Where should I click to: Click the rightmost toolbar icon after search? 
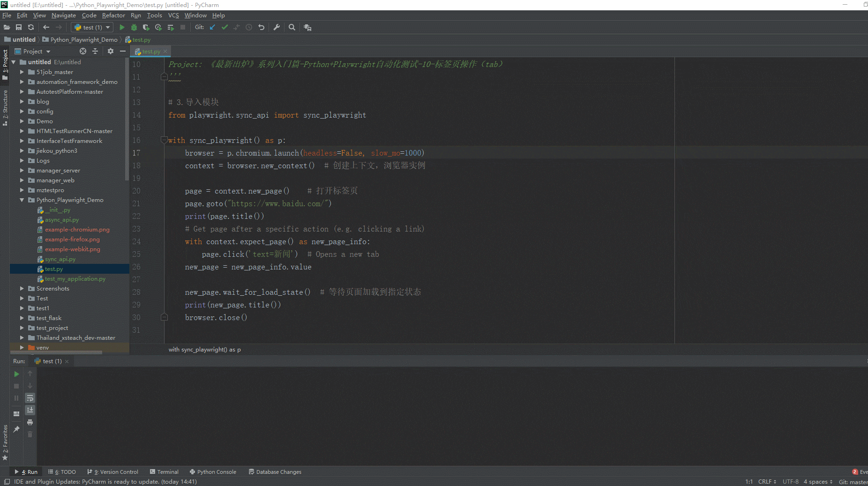click(307, 27)
